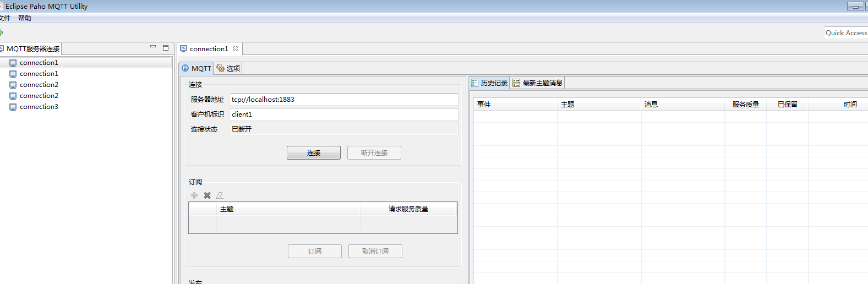Click the gear icon on 选项 tab
This screenshot has height=284, width=868.
click(220, 68)
